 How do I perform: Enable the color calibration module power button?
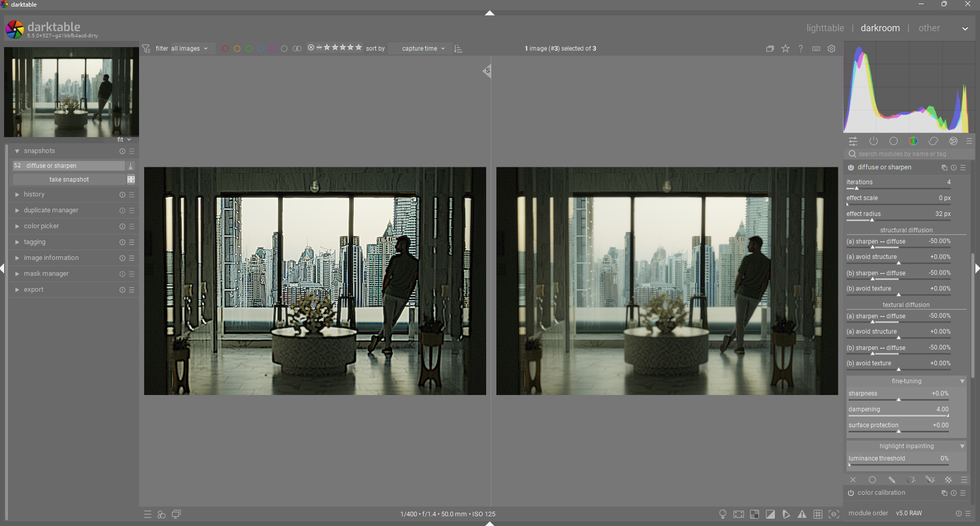click(851, 493)
